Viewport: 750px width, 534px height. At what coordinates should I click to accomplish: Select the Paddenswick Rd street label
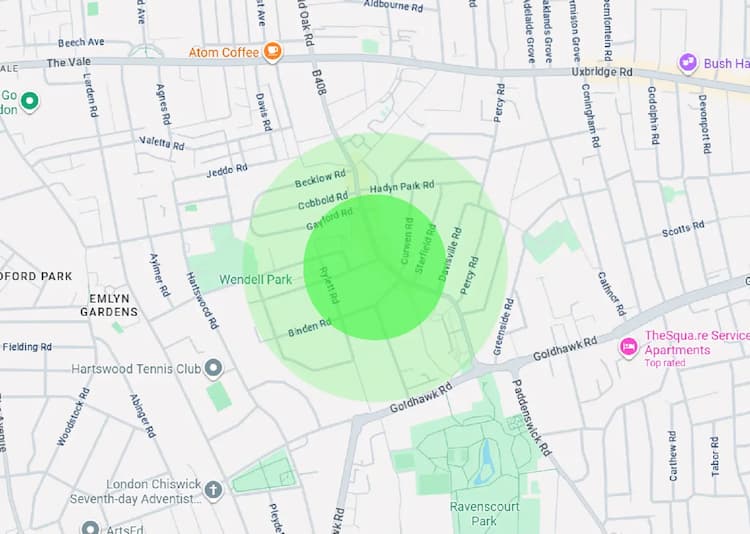click(531, 418)
